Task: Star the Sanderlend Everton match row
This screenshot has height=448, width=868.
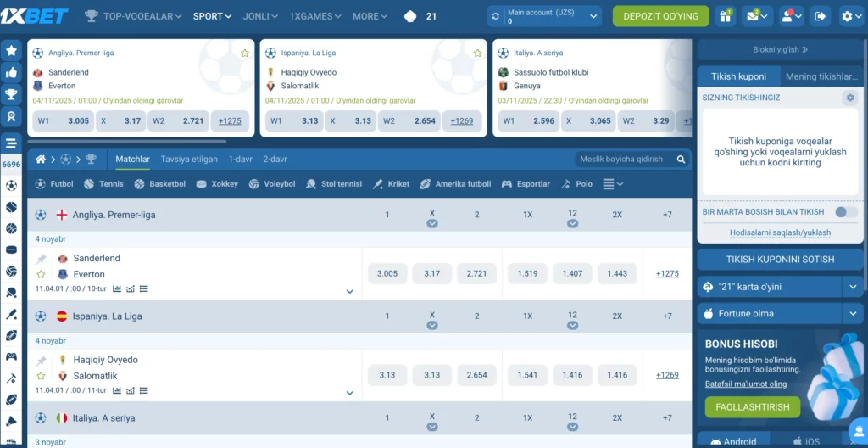Action: tap(41, 274)
